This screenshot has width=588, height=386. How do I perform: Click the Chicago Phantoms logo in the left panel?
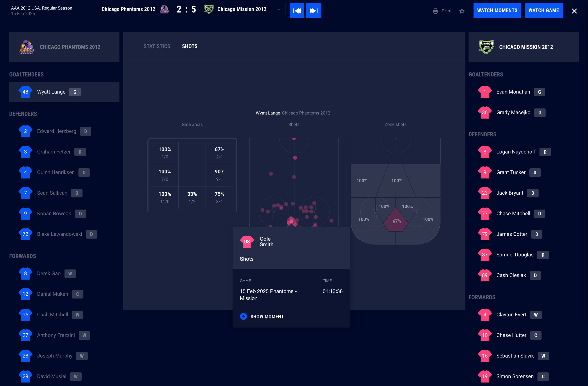point(27,47)
